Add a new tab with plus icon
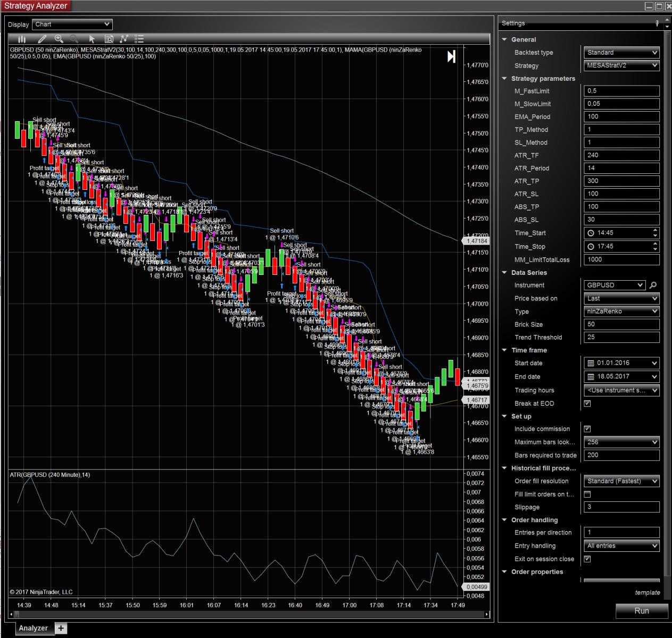Viewport: 672px width, 638px height. click(61, 628)
